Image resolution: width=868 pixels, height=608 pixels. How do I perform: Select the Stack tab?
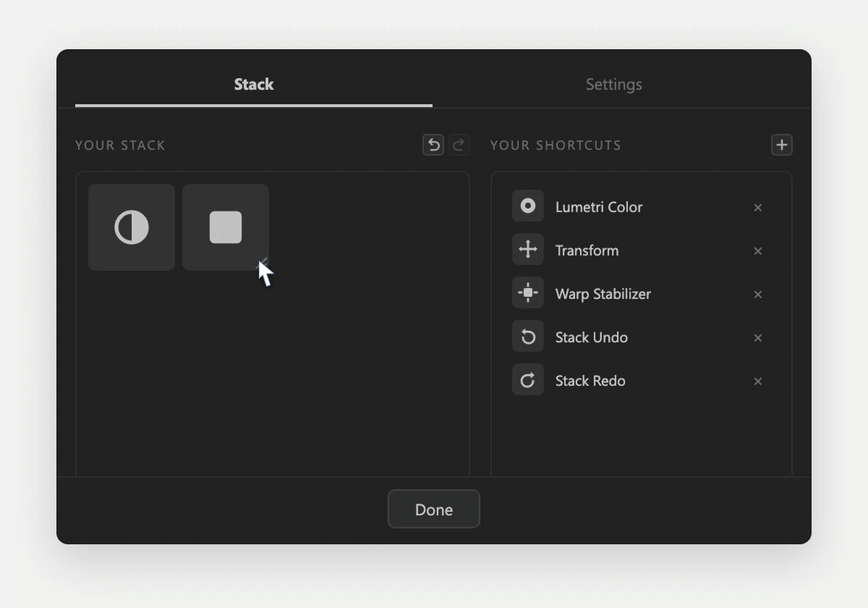[253, 84]
